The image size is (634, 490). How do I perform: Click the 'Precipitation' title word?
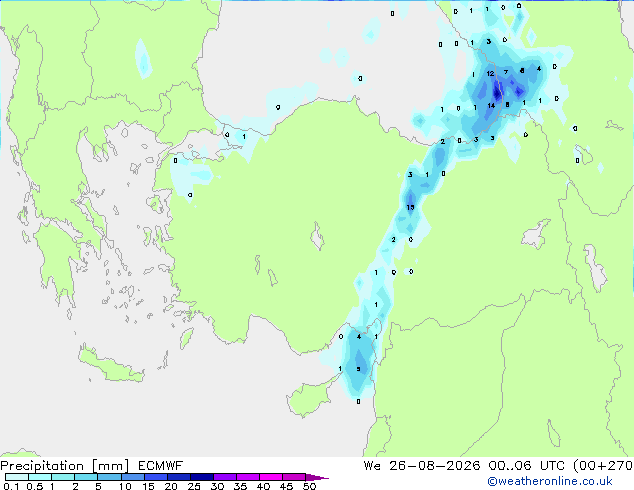click(x=42, y=466)
